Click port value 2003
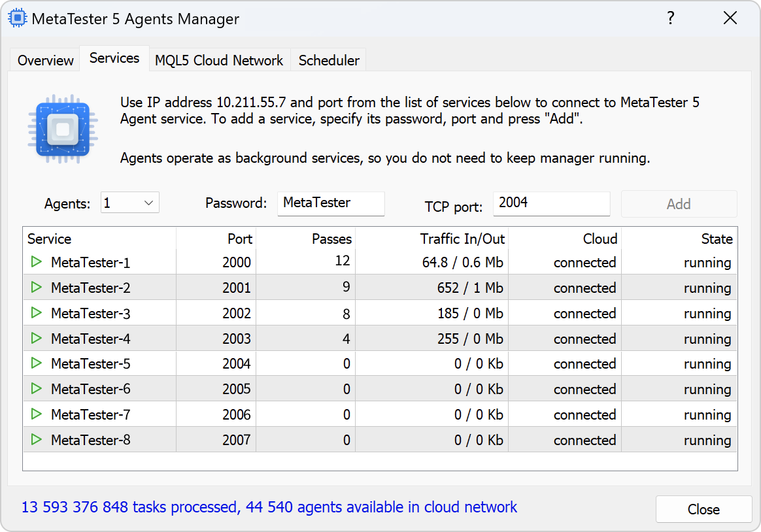Image resolution: width=761 pixels, height=532 pixels. tap(237, 339)
